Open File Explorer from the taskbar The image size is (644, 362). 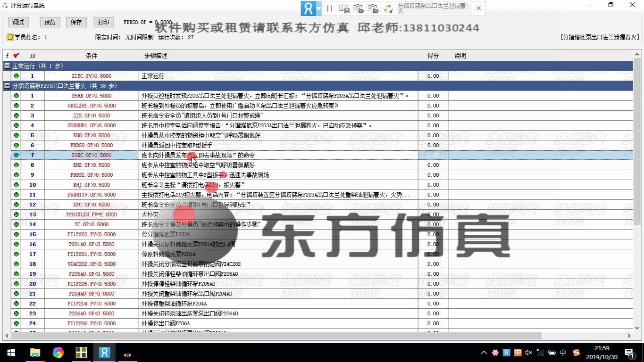coord(35,353)
